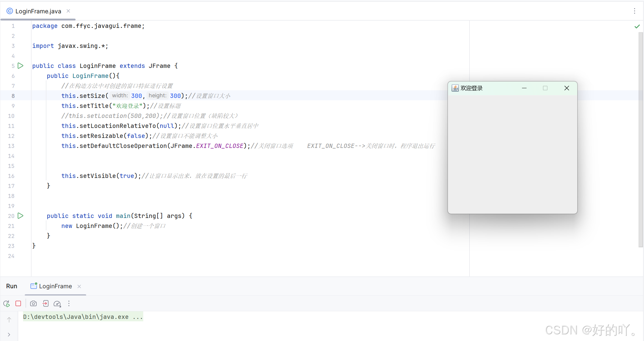Close the LoginFrame.java editor tab
This screenshot has height=341, width=644.
point(68,11)
